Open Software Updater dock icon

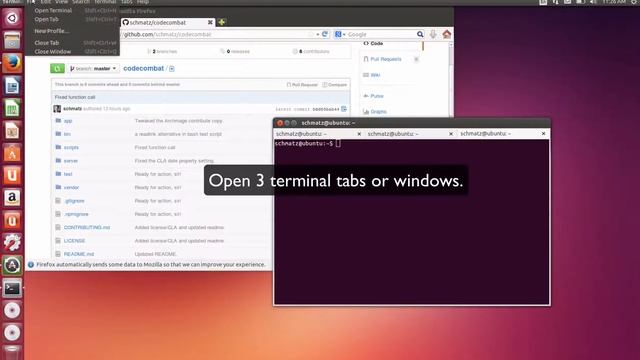pyautogui.click(x=12, y=265)
